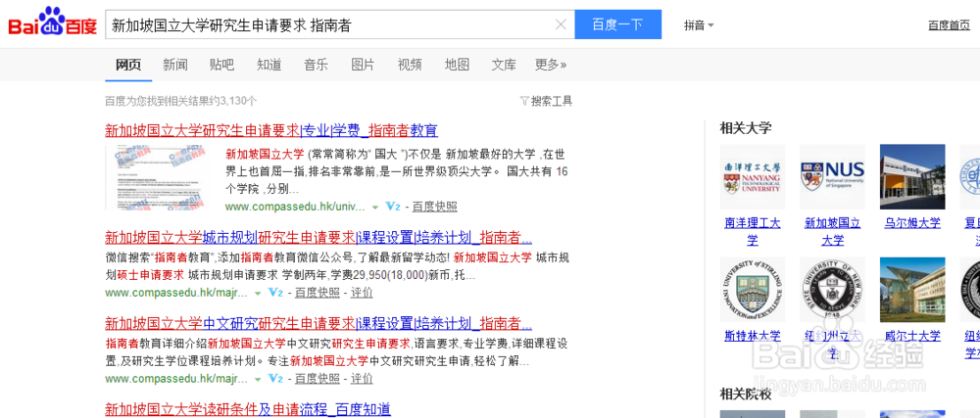Expand arrow on 城市规划 result URL

(x=258, y=293)
